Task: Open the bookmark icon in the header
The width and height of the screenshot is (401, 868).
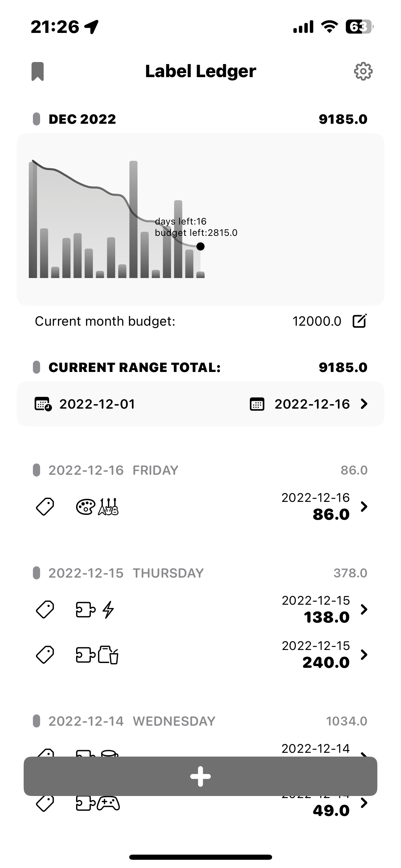Action: (x=38, y=71)
